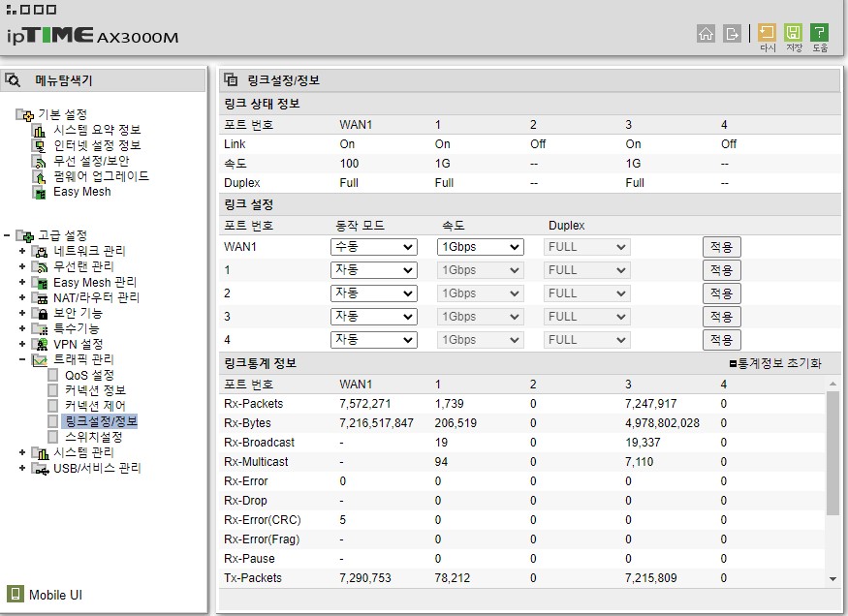Click the logout icon in header
This screenshot has height=616, width=848.
732,34
